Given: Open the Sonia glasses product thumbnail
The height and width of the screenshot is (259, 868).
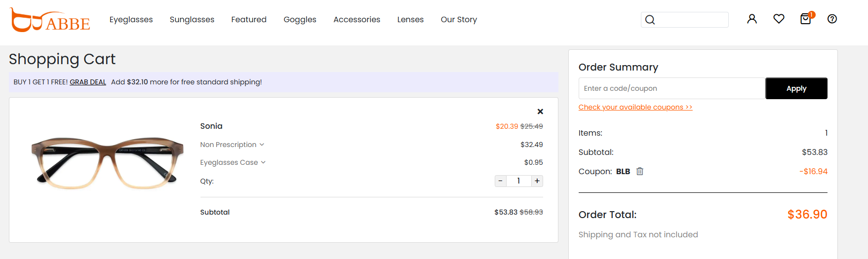Looking at the screenshot, I should pyautogui.click(x=107, y=163).
